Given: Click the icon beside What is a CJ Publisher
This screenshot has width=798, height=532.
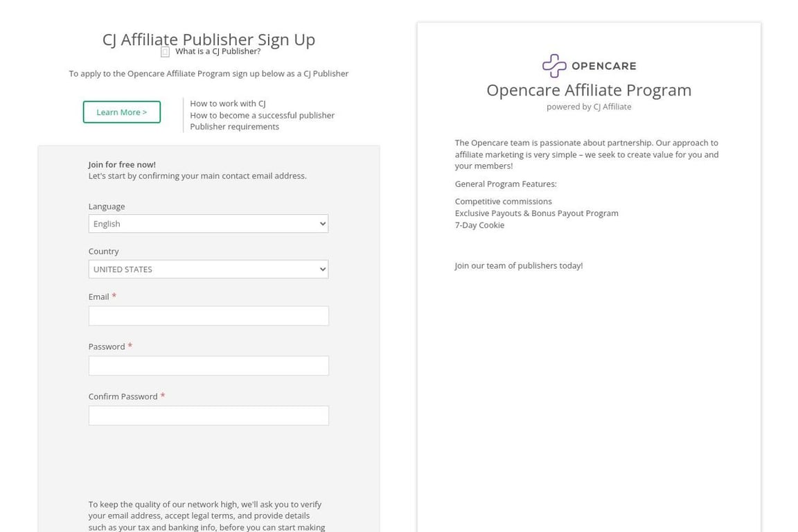Looking at the screenshot, I should [x=165, y=52].
